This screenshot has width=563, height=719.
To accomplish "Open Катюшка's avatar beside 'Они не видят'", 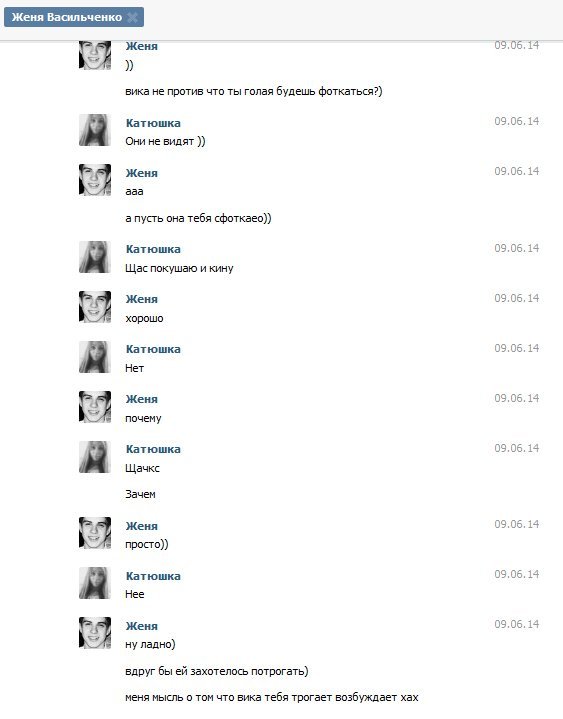I will coord(95,130).
